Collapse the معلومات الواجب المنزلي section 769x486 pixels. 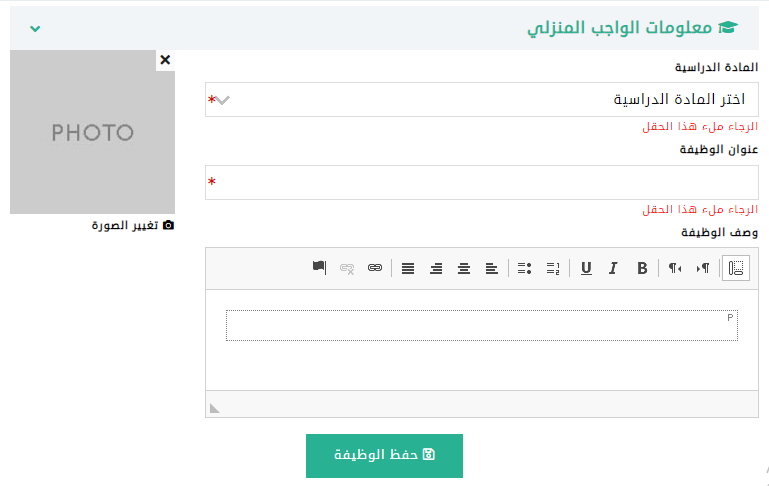click(x=35, y=28)
